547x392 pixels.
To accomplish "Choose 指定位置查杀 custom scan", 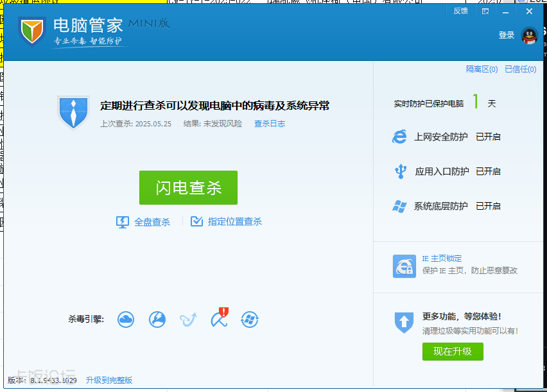I will (x=235, y=221).
